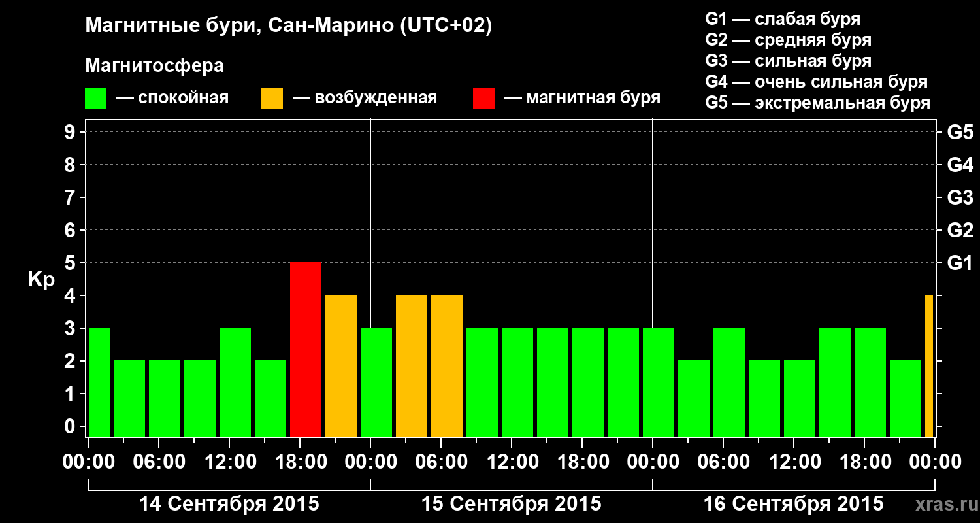The height and width of the screenshot is (523, 980).
Task: Click the "G2" label on the right-hand axis
Action: (x=960, y=230)
